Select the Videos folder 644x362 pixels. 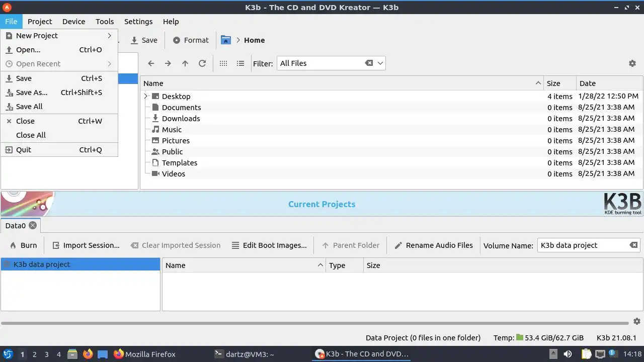click(173, 173)
